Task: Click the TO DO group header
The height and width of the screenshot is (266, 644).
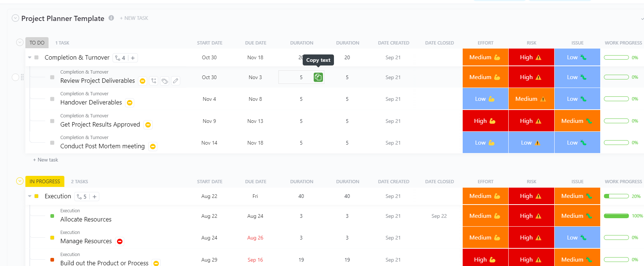Action: tap(37, 42)
